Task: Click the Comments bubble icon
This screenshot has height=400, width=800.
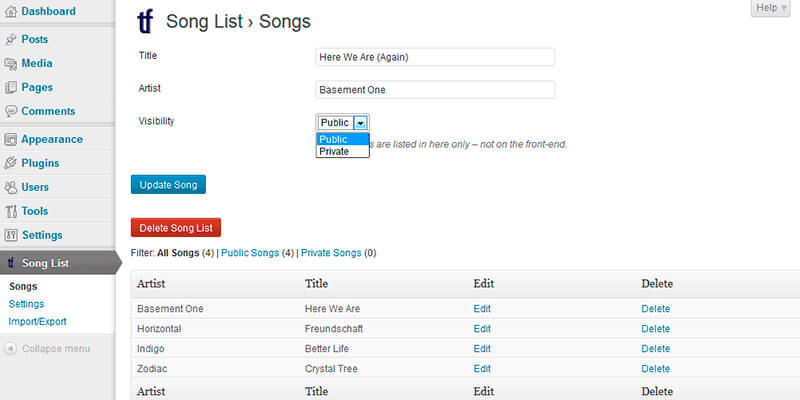Action: click(11, 112)
